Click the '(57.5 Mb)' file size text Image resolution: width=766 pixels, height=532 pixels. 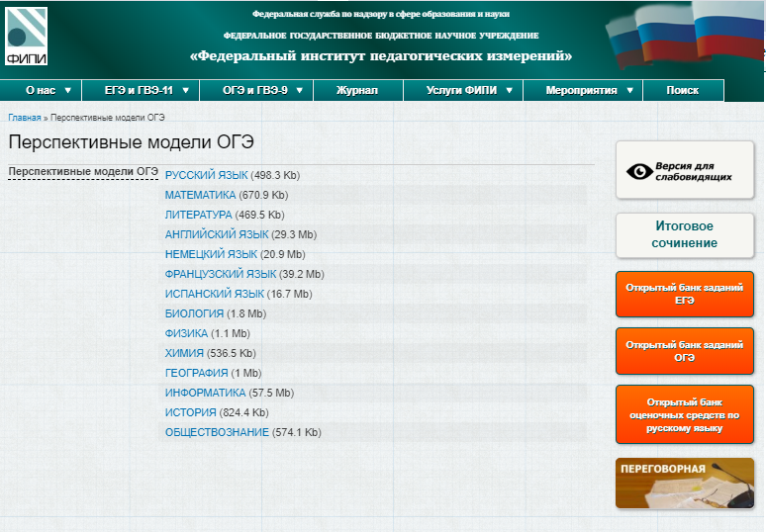click(x=271, y=393)
